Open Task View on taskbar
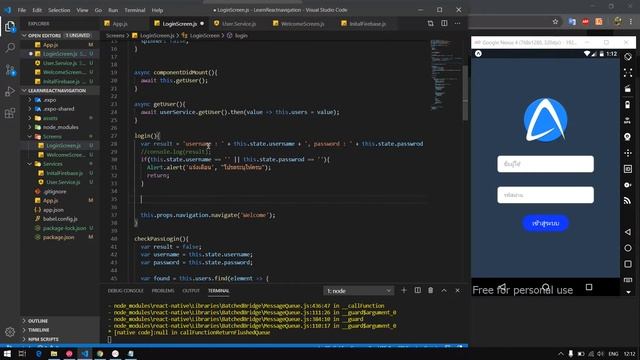This screenshot has height=360, width=640. (x=22, y=353)
